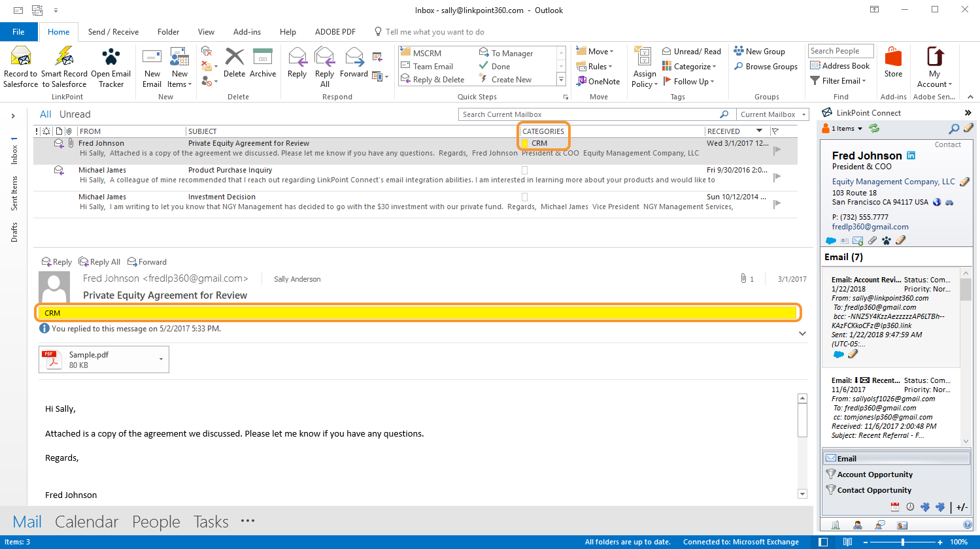The image size is (980, 549).
Task: Click new email envelope icon under contact
Action: tap(858, 241)
